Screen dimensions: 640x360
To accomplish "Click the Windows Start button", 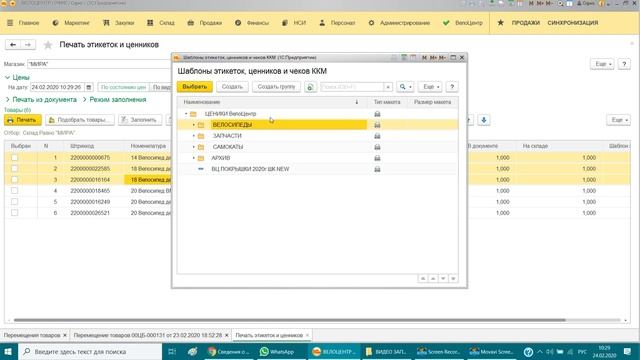I will point(8,351).
